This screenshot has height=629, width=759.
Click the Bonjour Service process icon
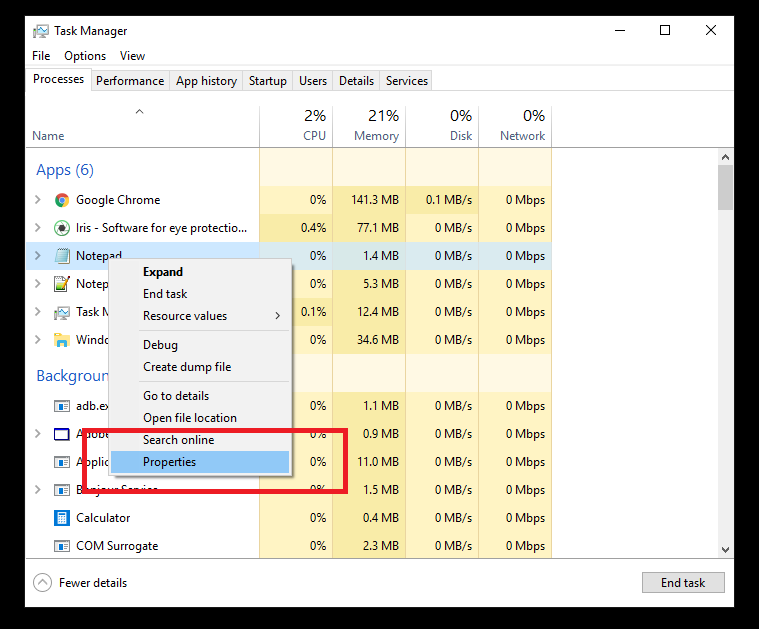(61, 490)
